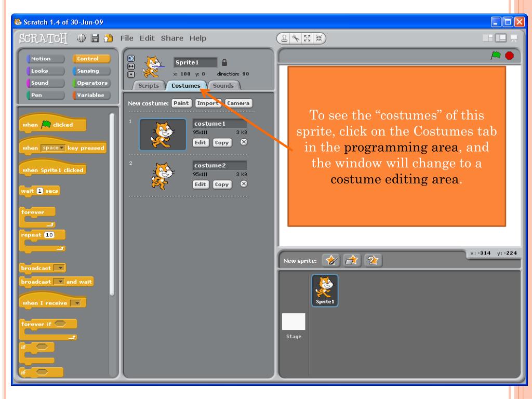The height and width of the screenshot is (399, 532).
Task: Switch to small stage view mode
Action: coord(488,38)
